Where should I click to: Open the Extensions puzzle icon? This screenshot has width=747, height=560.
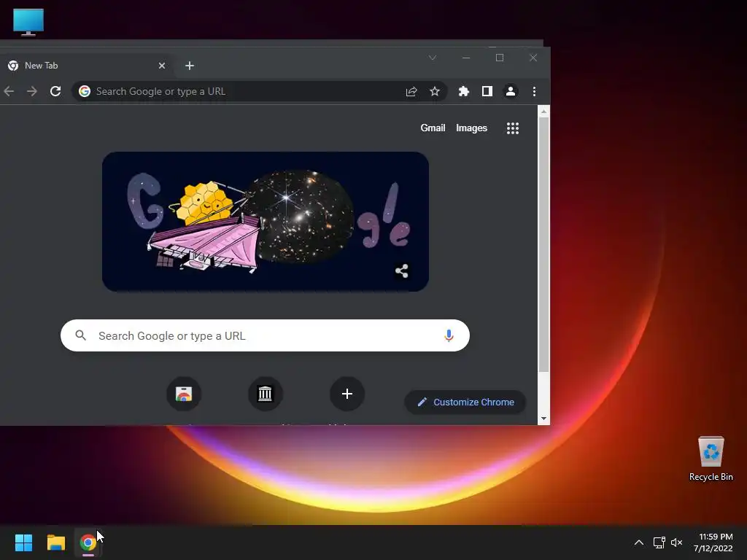click(463, 91)
